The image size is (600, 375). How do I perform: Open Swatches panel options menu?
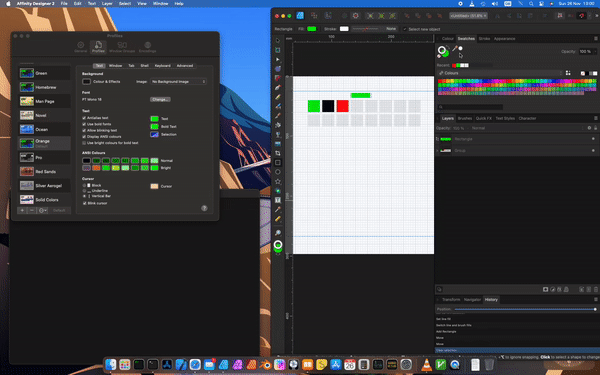pos(595,39)
